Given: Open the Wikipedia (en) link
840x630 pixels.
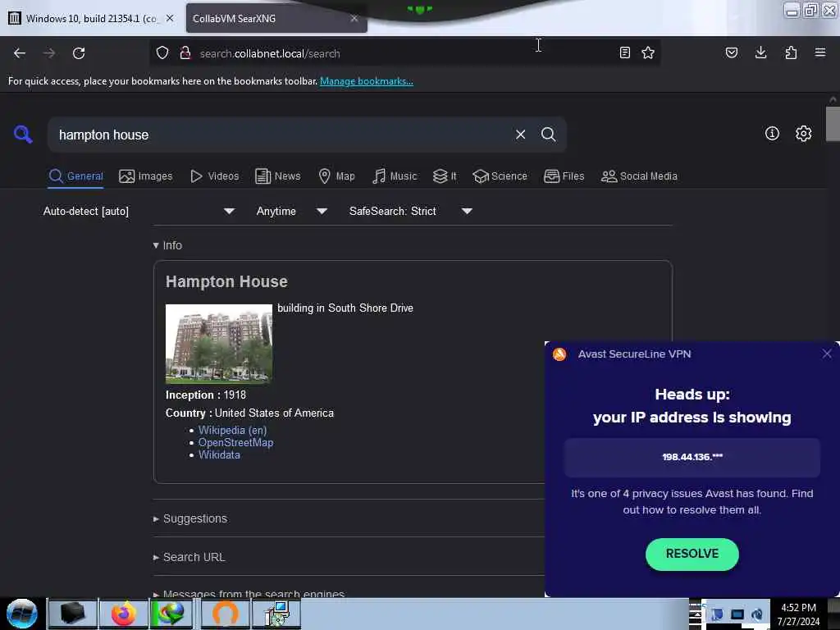Looking at the screenshot, I should click(x=232, y=430).
